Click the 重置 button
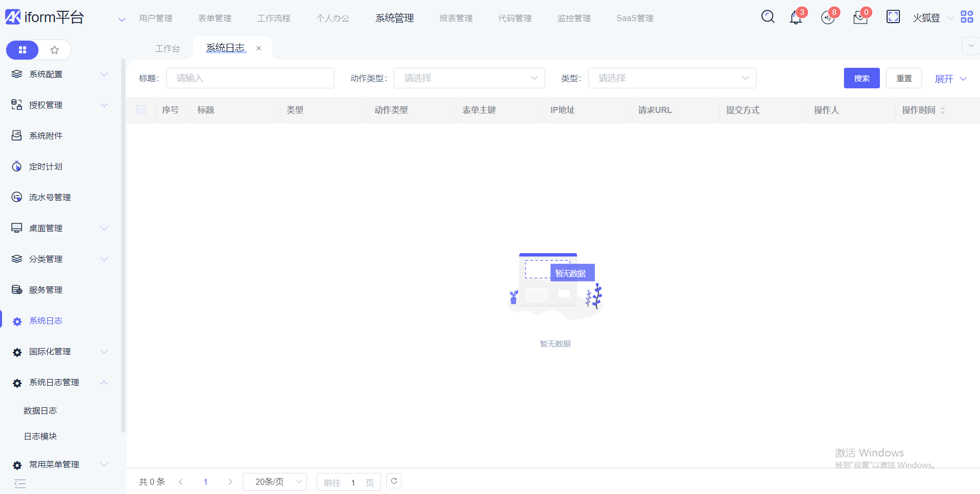The width and height of the screenshot is (980, 494). coord(904,78)
